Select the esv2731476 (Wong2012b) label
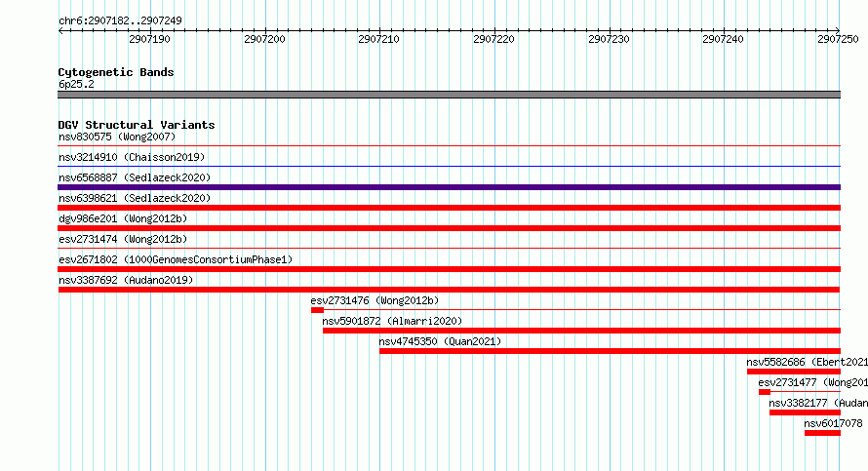 click(x=375, y=300)
